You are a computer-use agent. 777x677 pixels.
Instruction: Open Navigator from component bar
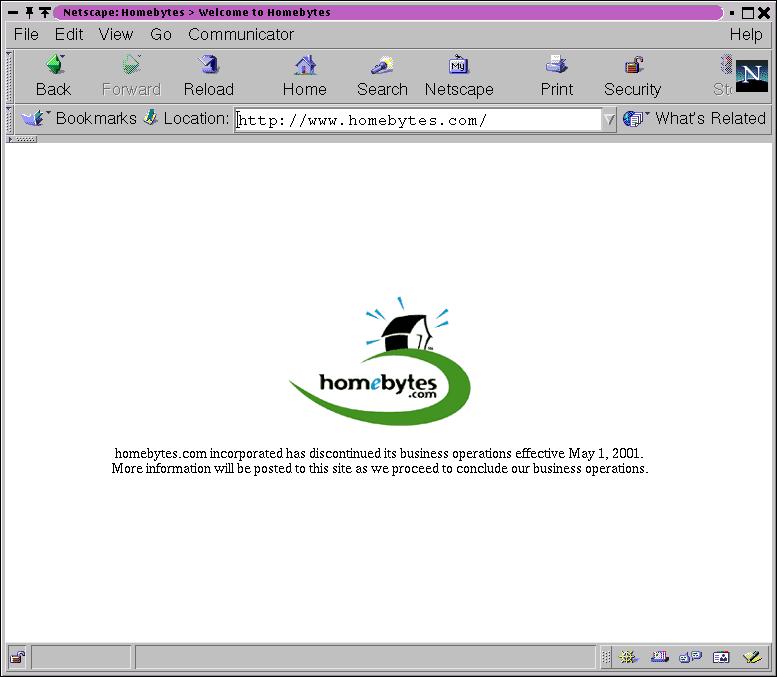(628, 657)
